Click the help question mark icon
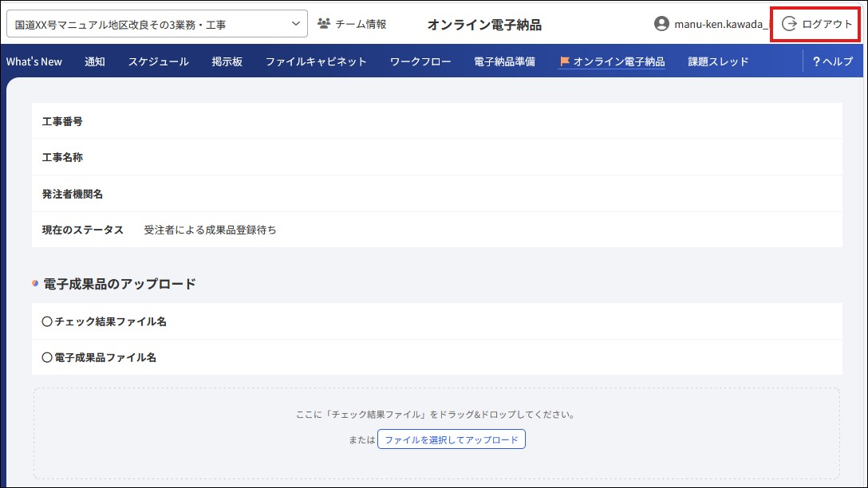The image size is (868, 488). pos(816,61)
